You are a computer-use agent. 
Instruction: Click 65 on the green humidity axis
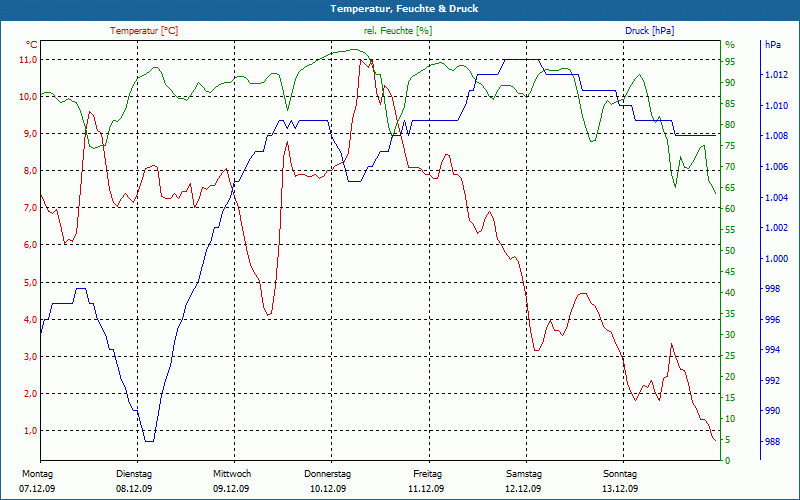pyautogui.click(x=730, y=188)
